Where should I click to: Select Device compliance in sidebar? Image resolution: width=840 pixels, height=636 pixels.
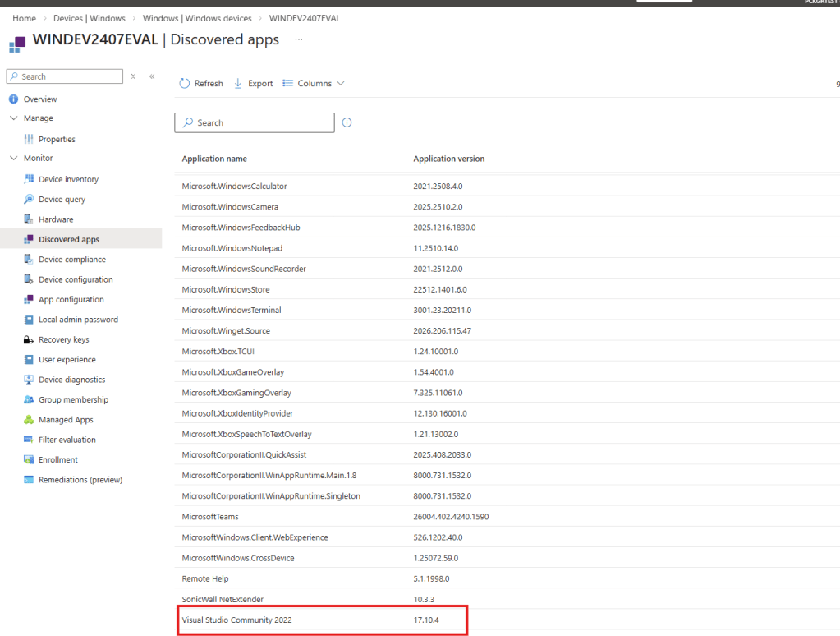(x=71, y=260)
